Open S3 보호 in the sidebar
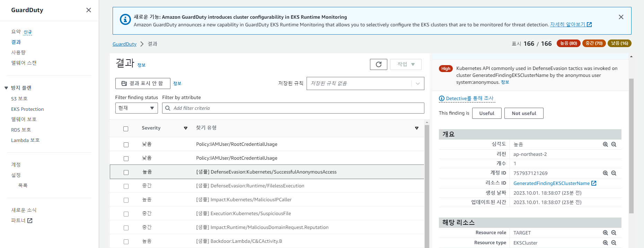 [x=19, y=99]
